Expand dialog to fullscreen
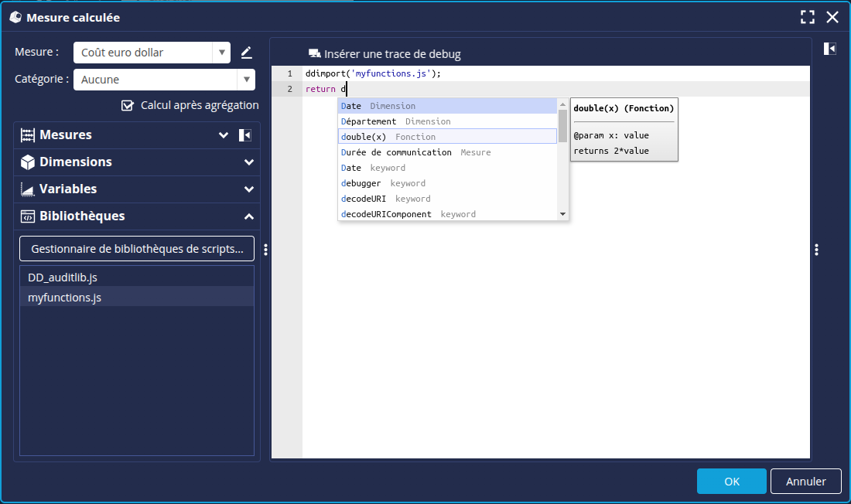 click(808, 16)
